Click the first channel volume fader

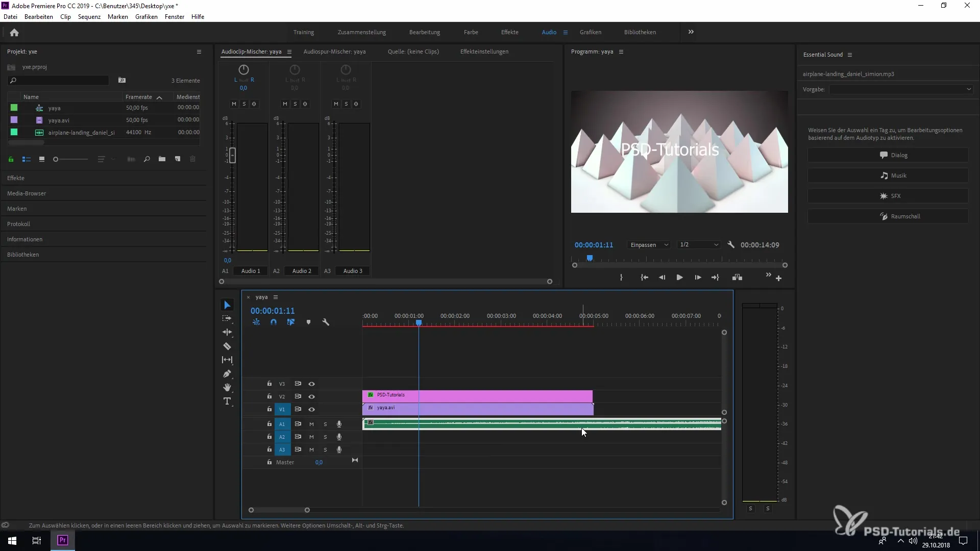pyautogui.click(x=232, y=155)
